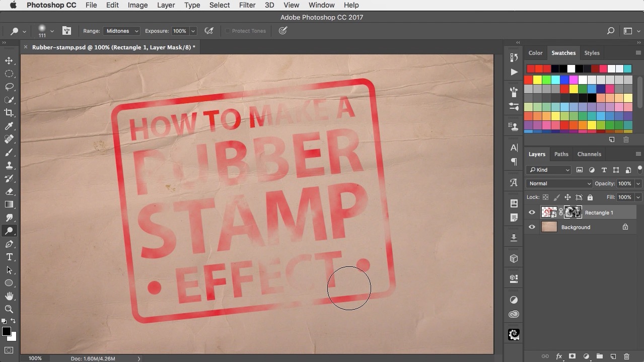Open the Range dropdown set to Midtones

tap(121, 31)
